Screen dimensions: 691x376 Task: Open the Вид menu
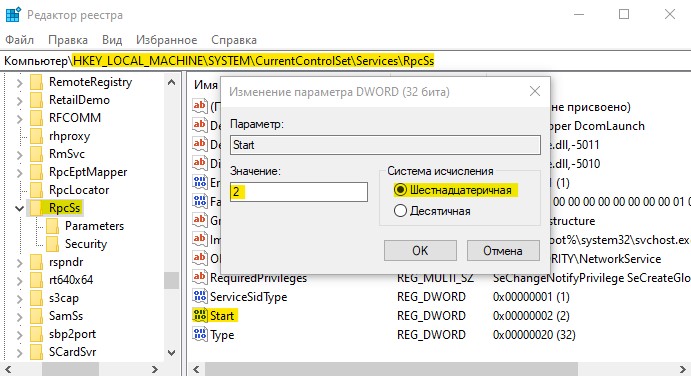point(112,40)
